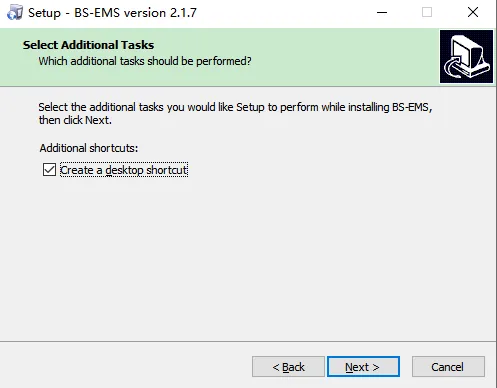Click 'Which additional tasks should be performed?' subtitle

(145, 61)
